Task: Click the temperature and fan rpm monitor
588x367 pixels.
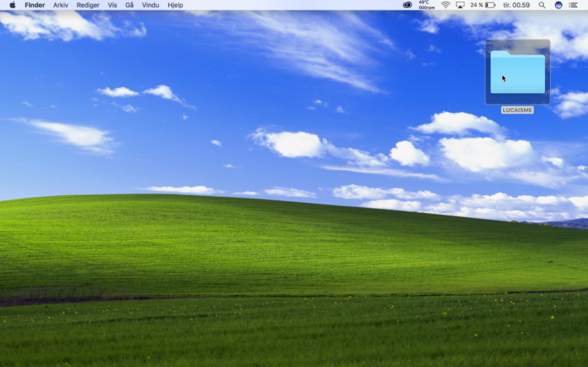Action: click(x=427, y=5)
